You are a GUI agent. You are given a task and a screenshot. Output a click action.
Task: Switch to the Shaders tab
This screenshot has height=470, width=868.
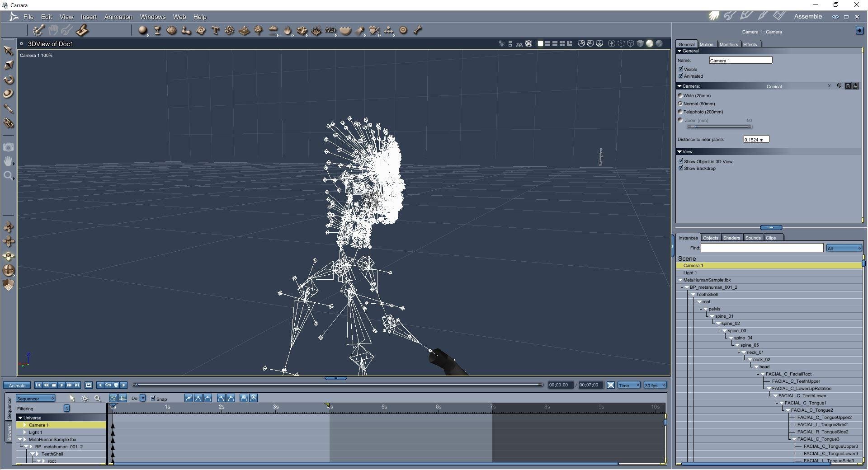point(731,238)
